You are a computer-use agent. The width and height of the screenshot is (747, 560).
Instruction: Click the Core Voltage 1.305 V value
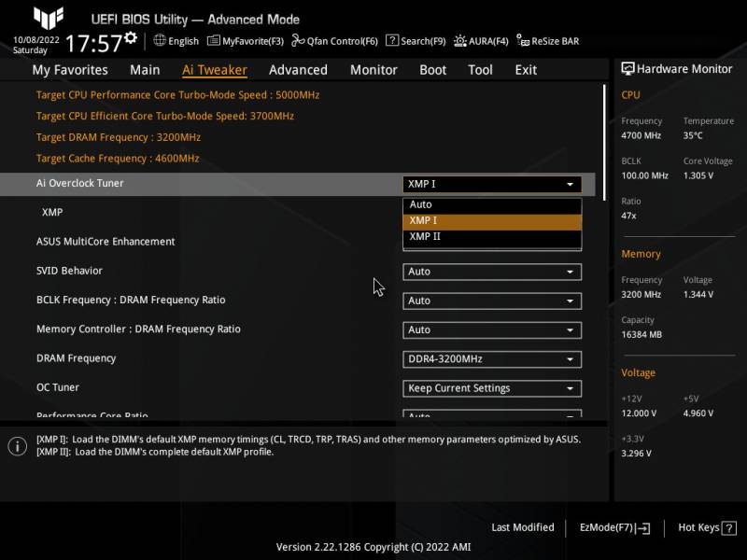coord(698,175)
